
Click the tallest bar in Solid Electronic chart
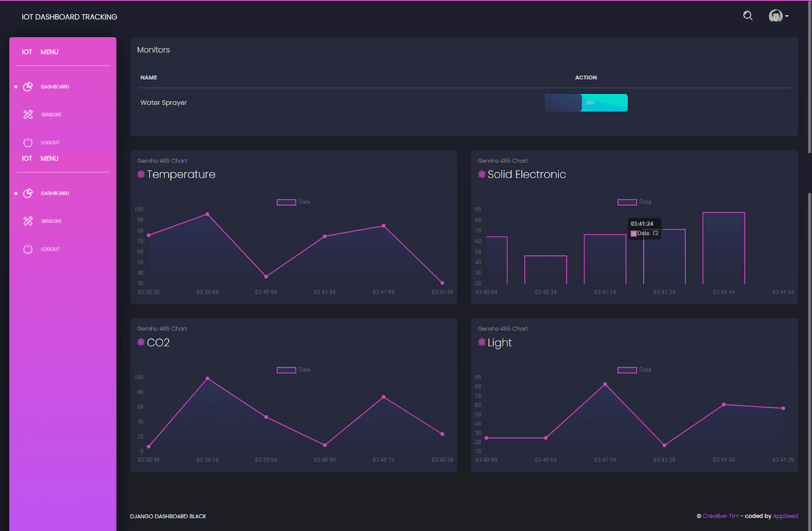[723, 248]
